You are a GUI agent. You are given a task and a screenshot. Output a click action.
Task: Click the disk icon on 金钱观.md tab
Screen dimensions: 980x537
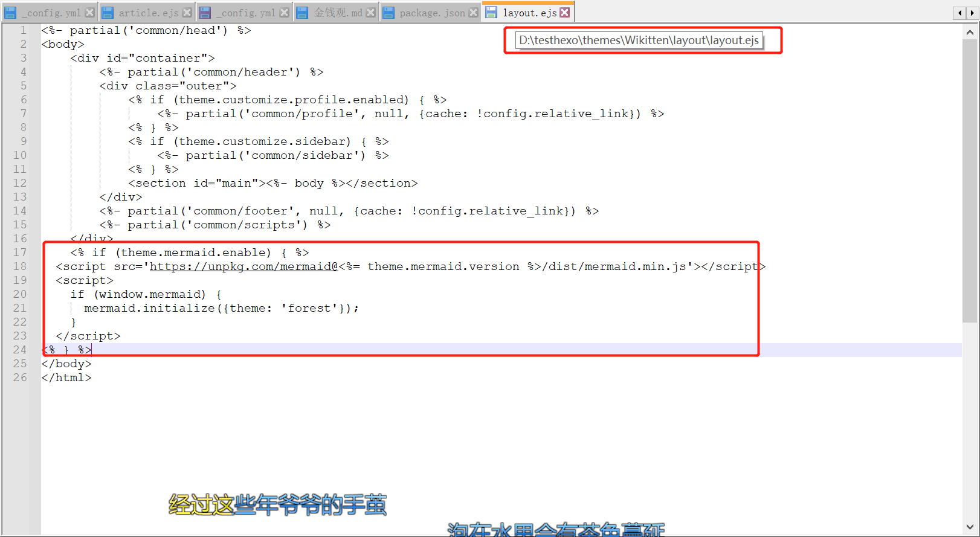(x=302, y=13)
